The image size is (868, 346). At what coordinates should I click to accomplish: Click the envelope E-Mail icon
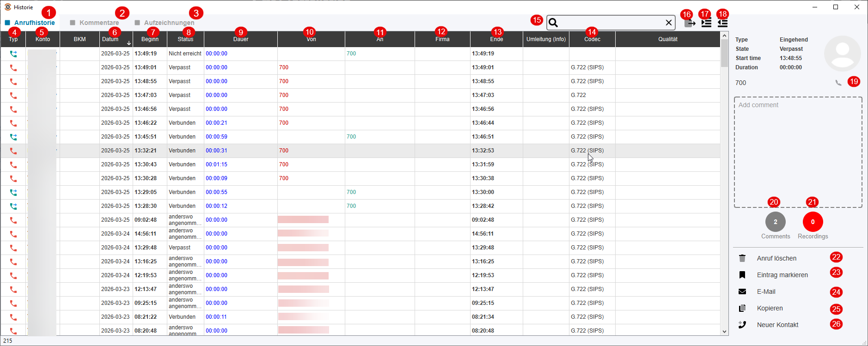click(x=742, y=291)
